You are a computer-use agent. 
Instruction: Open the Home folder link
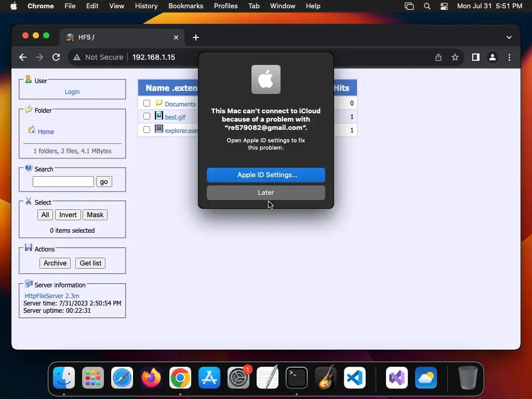pyautogui.click(x=46, y=131)
